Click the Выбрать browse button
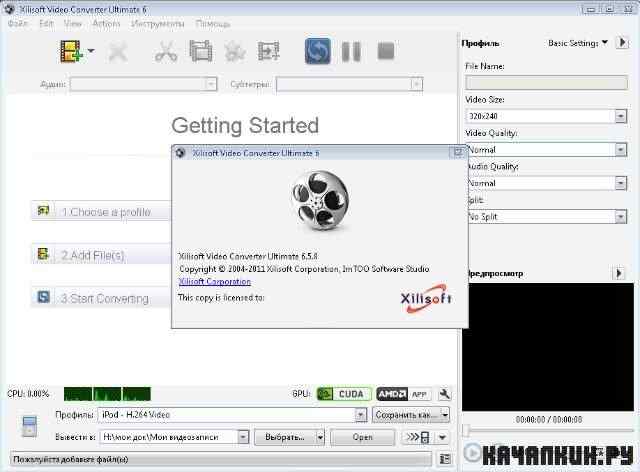This screenshot has height=472, width=640. (284, 437)
